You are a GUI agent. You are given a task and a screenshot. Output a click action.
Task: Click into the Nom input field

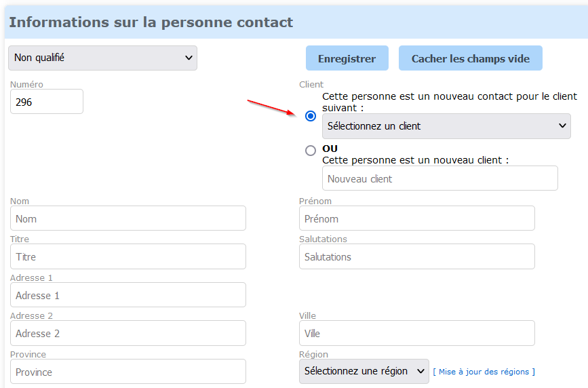click(x=128, y=218)
